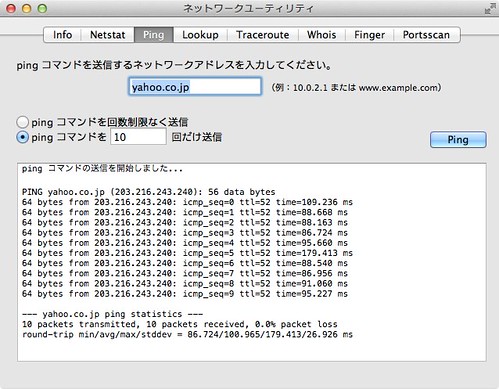Switch to the Info tab

click(x=62, y=35)
